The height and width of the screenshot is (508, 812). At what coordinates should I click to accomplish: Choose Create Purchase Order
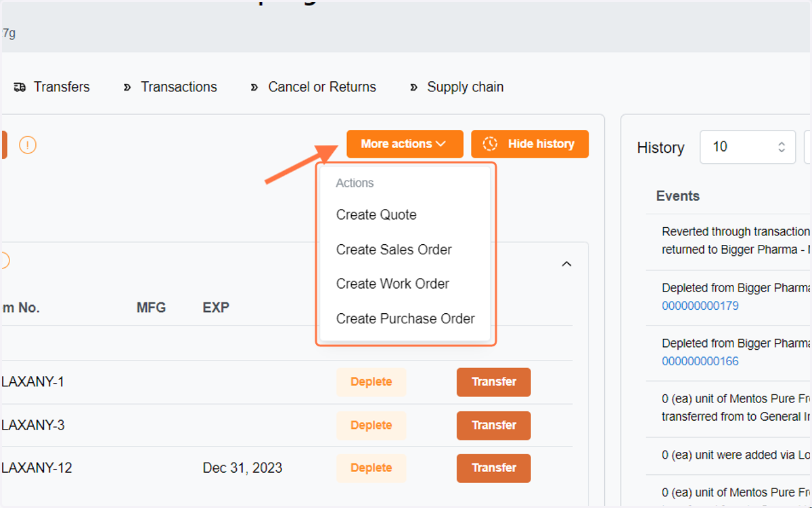click(x=405, y=319)
